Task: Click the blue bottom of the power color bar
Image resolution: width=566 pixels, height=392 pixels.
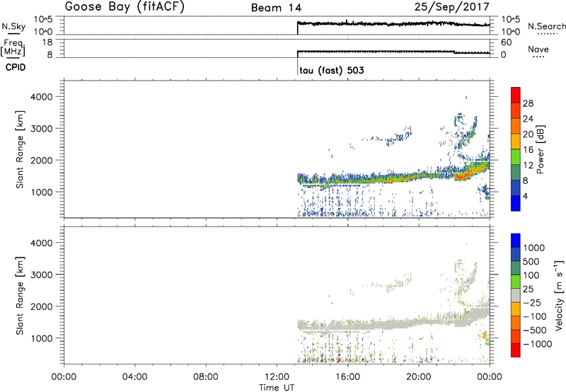Action: [516, 203]
